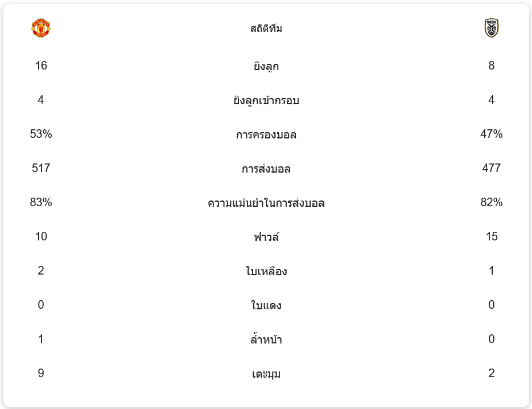The height and width of the screenshot is (409, 532).
Task: Click the ใบเหลือง stat label
Action: (x=266, y=271)
